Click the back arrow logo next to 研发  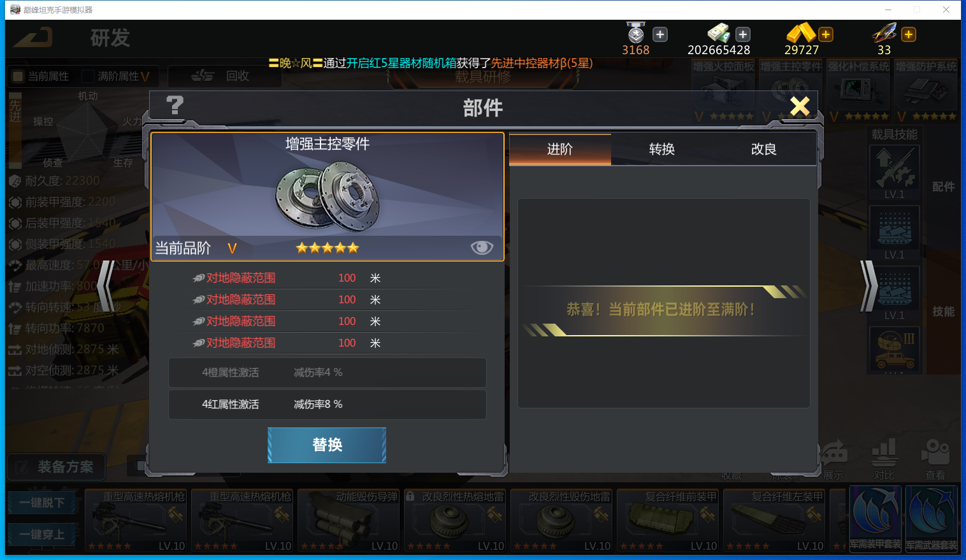pos(33,38)
